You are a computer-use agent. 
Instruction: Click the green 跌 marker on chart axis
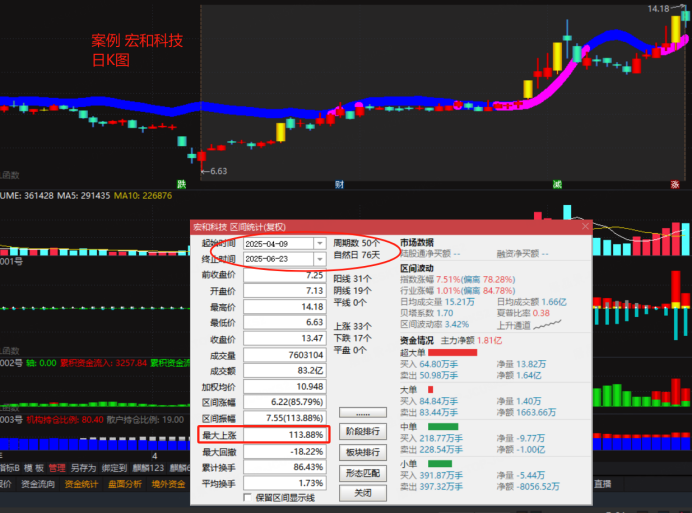181,184
